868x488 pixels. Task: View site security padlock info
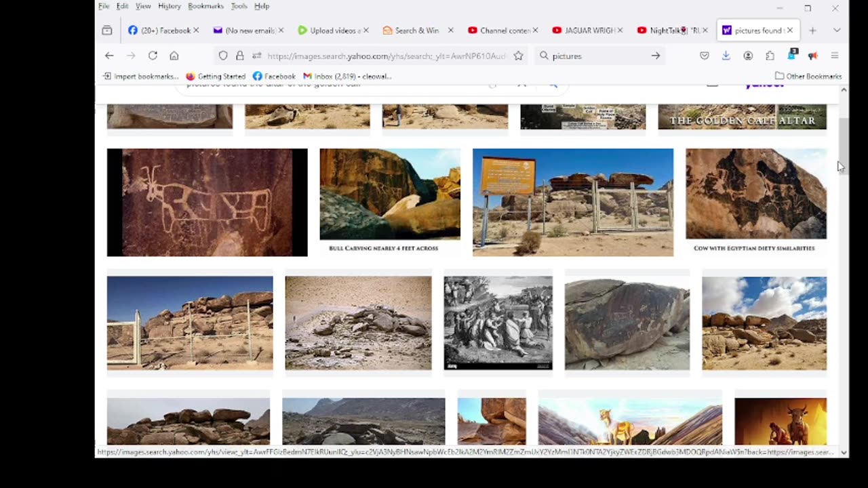tap(239, 56)
